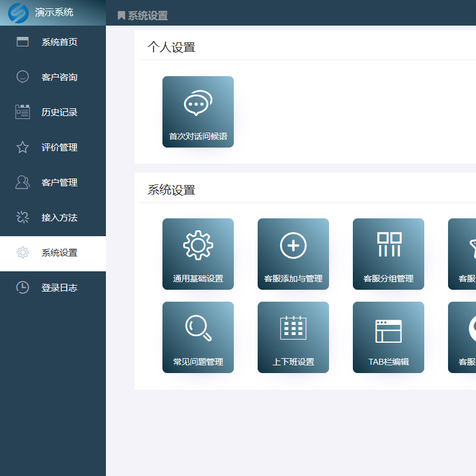Click the chat bubble icon on the greeting card
The height and width of the screenshot is (476, 476).
coord(198,102)
